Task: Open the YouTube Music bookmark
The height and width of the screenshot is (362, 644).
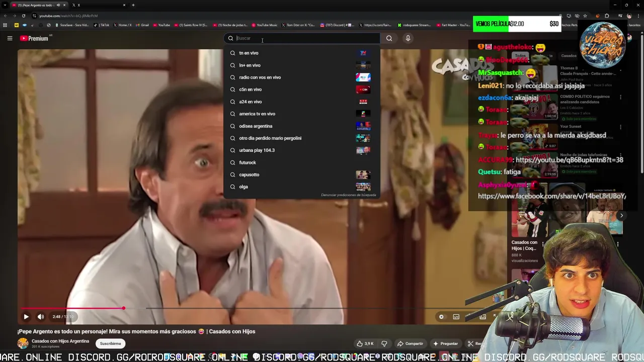Action: click(x=264, y=25)
